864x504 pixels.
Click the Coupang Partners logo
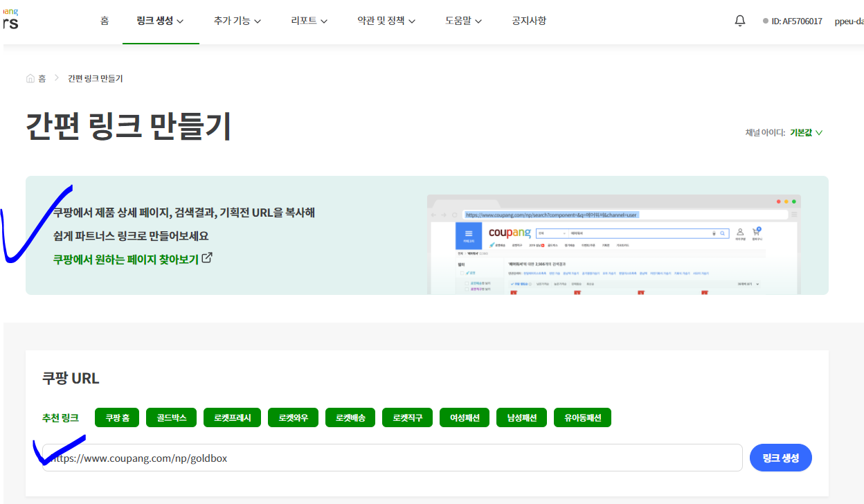[x=10, y=19]
